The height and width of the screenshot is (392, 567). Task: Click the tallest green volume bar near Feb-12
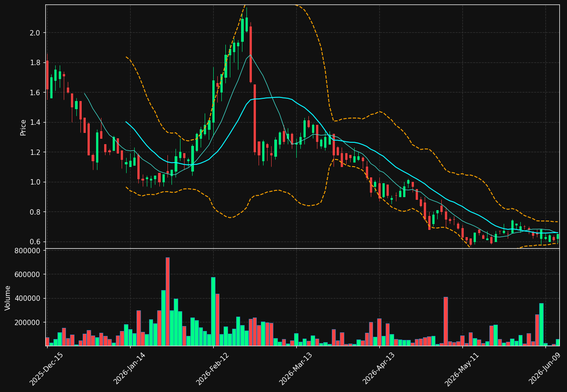pos(213,311)
